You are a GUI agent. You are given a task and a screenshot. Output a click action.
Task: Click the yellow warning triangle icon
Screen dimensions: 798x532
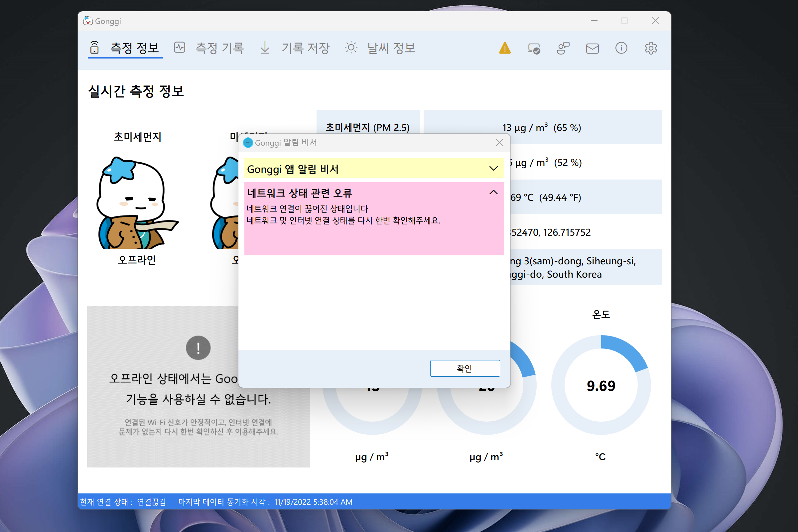[505, 48]
